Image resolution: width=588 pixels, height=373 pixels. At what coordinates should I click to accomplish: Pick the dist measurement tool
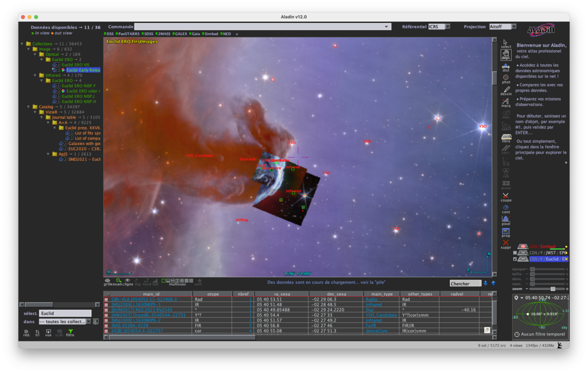click(x=506, y=68)
